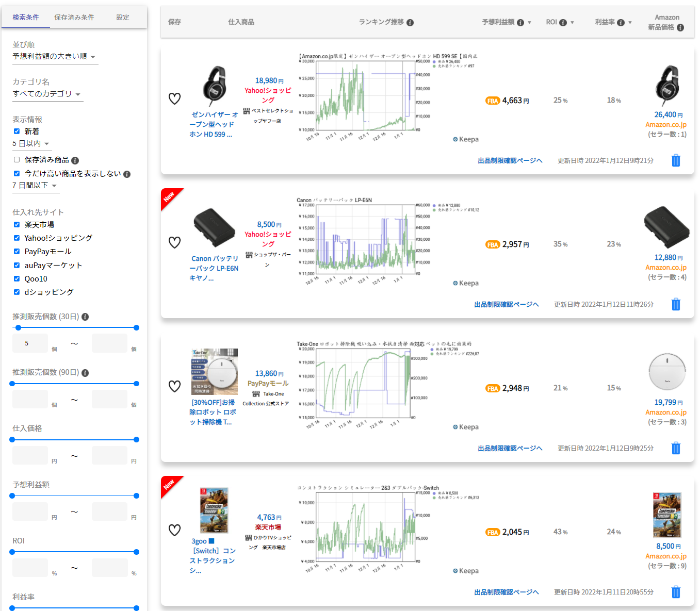Enable the 保存済み商品 checkbox
Screen dimensions: 700x611
(17, 160)
